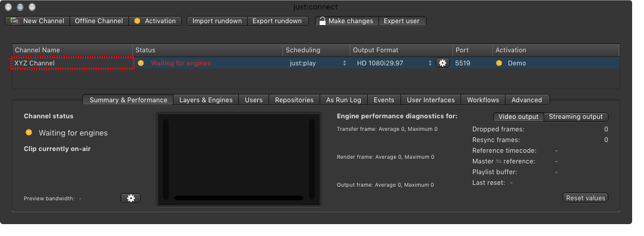Image resolution: width=644 pixels, height=236 pixels.
Task: Click the Reference timecode label
Action: pos(504,150)
